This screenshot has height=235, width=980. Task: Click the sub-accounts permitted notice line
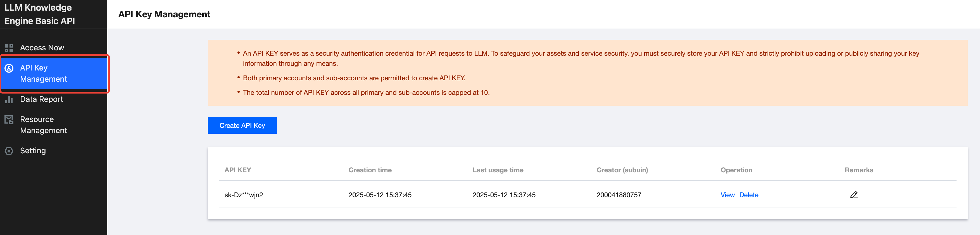354,78
